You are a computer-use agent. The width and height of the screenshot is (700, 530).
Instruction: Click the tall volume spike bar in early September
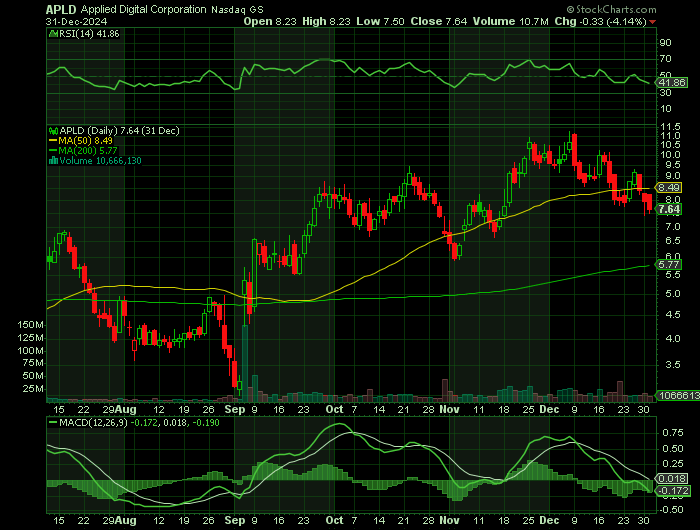245,363
